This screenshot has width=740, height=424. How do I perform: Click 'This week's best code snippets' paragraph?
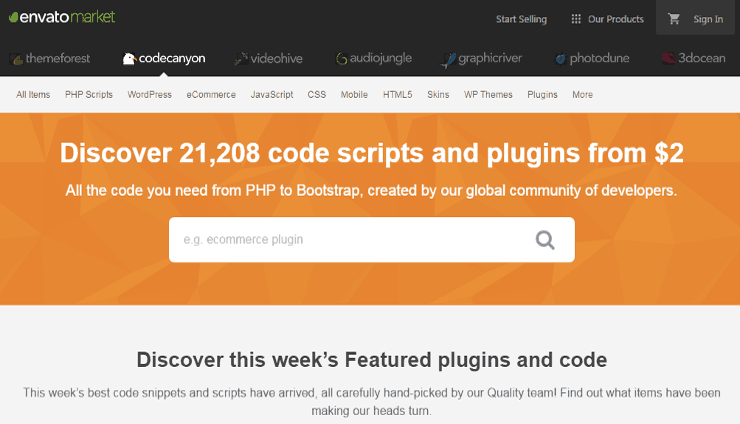pyautogui.click(x=372, y=402)
